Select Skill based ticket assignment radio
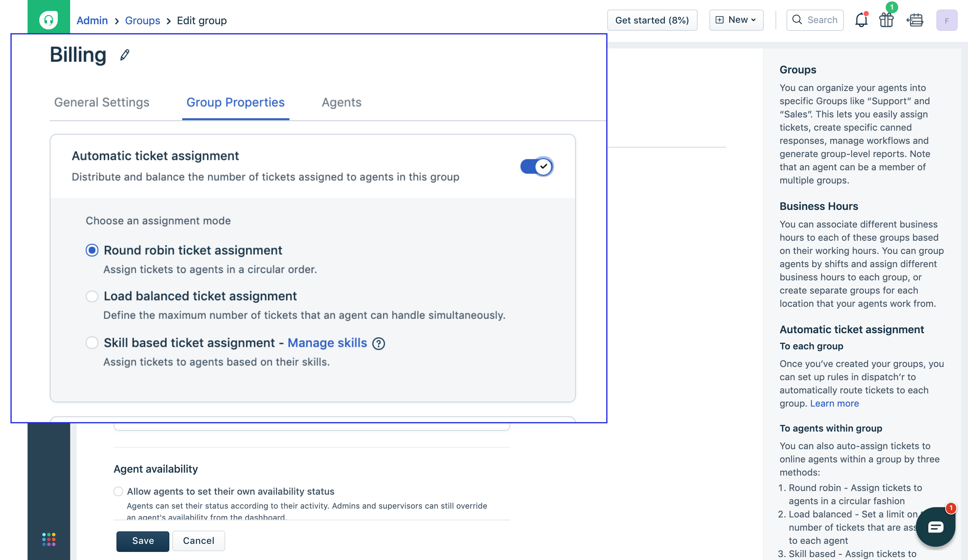Image resolution: width=968 pixels, height=560 pixels. (92, 343)
